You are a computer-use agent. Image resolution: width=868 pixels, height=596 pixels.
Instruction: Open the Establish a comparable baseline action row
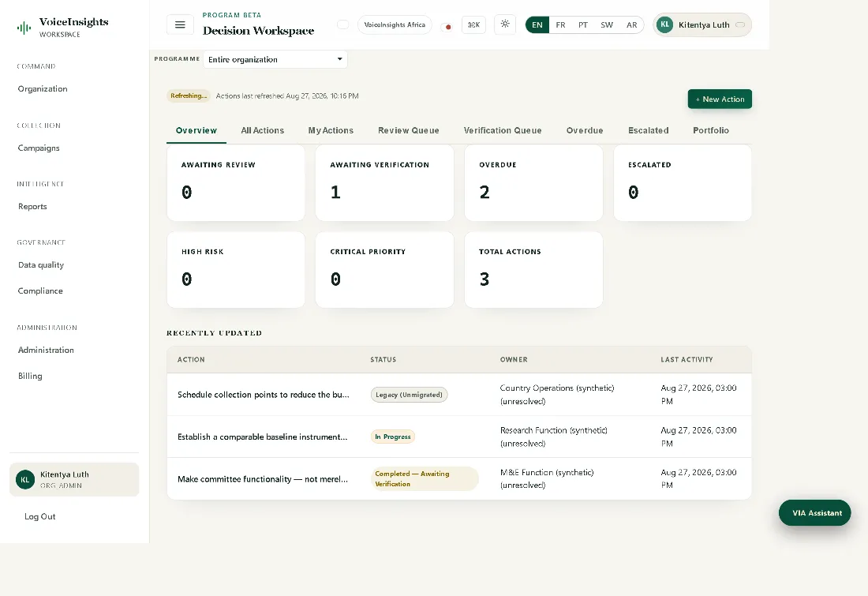pos(459,437)
